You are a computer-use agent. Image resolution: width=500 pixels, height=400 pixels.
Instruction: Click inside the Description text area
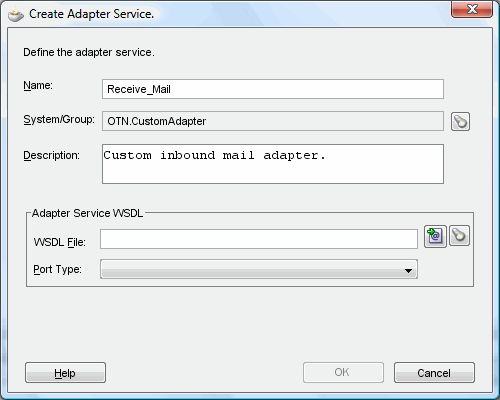273,164
